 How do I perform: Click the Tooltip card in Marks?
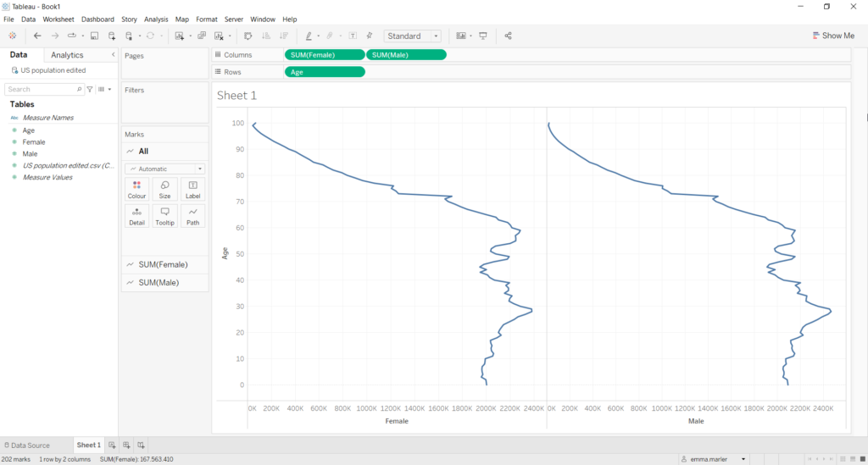(165, 216)
